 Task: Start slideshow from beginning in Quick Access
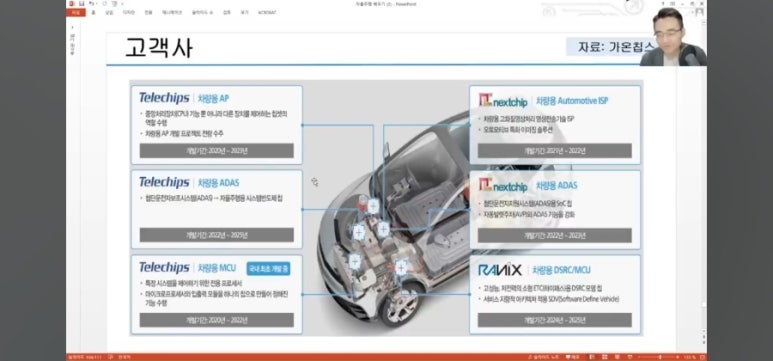[114, 3]
